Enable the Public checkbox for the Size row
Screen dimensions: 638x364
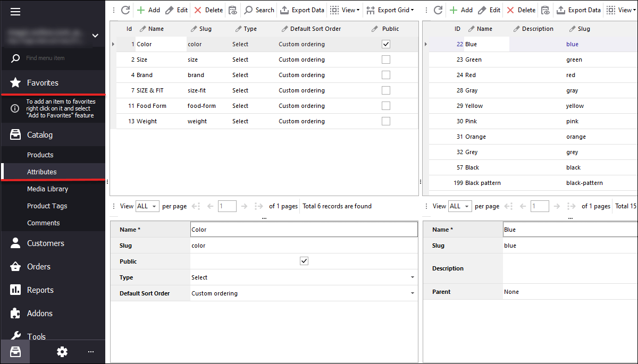[x=385, y=60]
